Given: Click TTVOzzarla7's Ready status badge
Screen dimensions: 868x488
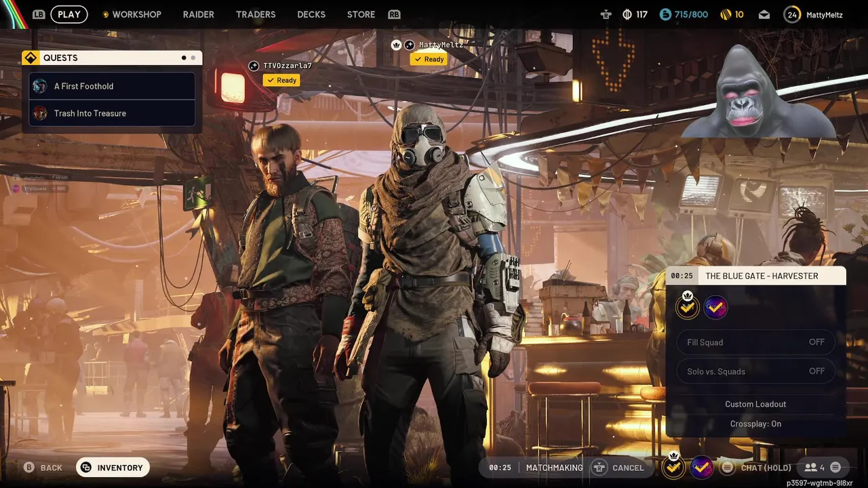Looking at the screenshot, I should coord(281,80).
